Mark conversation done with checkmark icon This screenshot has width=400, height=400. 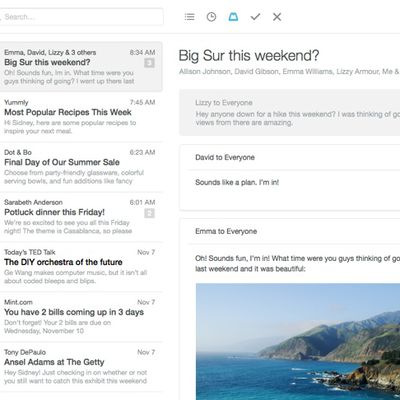click(x=255, y=17)
